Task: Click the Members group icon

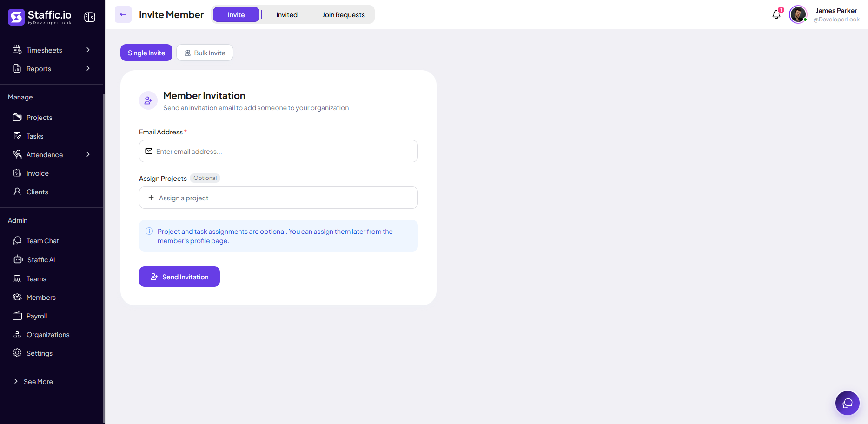Action: pos(17,297)
